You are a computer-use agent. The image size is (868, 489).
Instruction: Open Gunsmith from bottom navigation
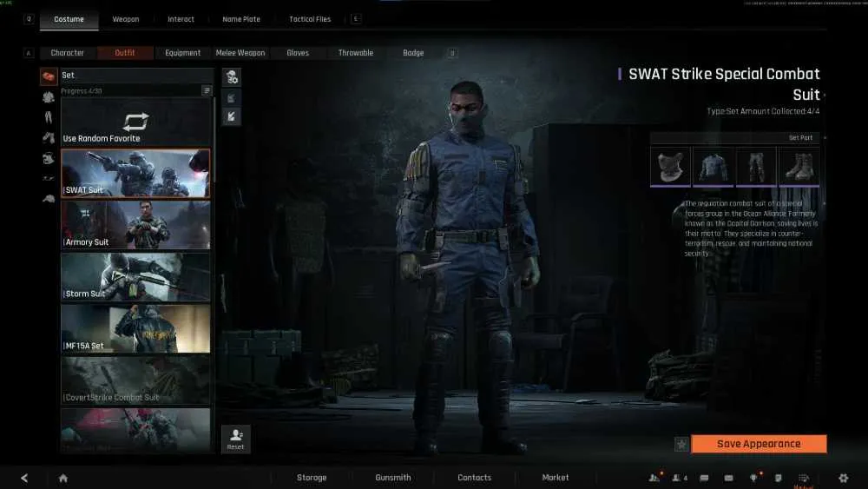tap(393, 478)
